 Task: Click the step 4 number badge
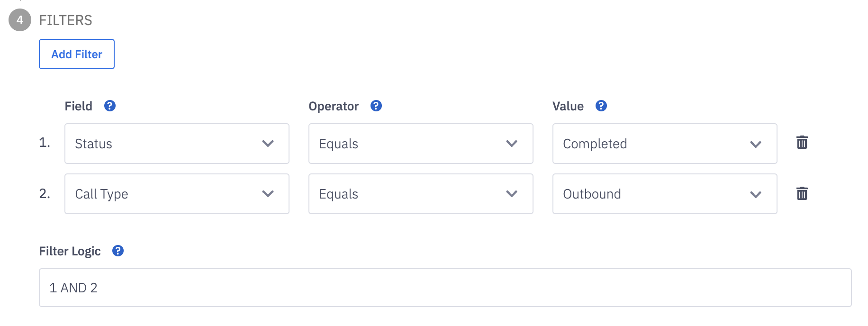(x=20, y=20)
